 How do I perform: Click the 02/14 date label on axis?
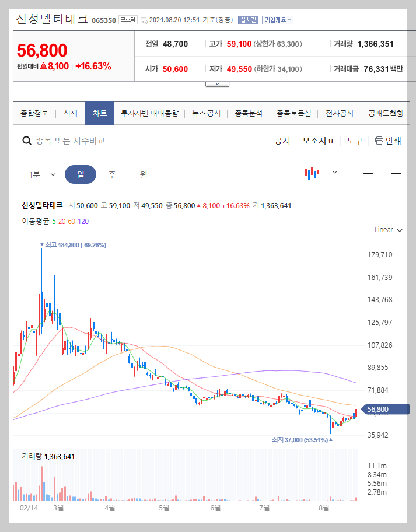point(29,508)
